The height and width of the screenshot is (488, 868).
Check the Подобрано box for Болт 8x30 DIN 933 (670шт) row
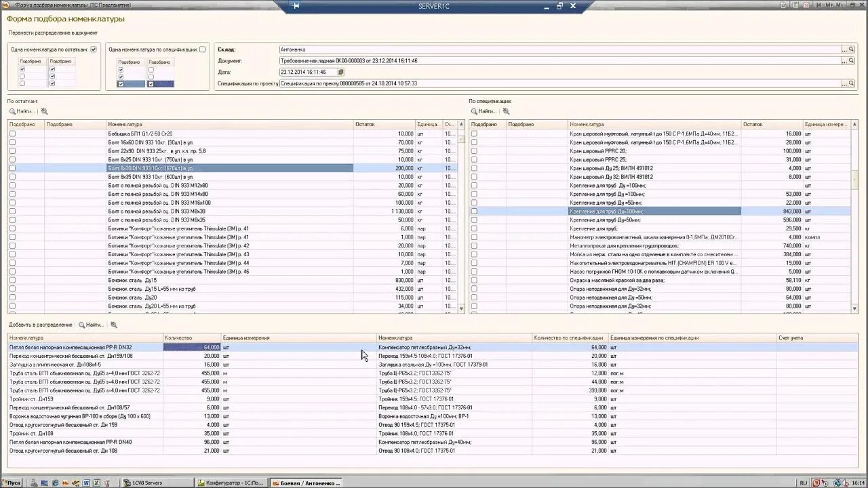(x=12, y=168)
